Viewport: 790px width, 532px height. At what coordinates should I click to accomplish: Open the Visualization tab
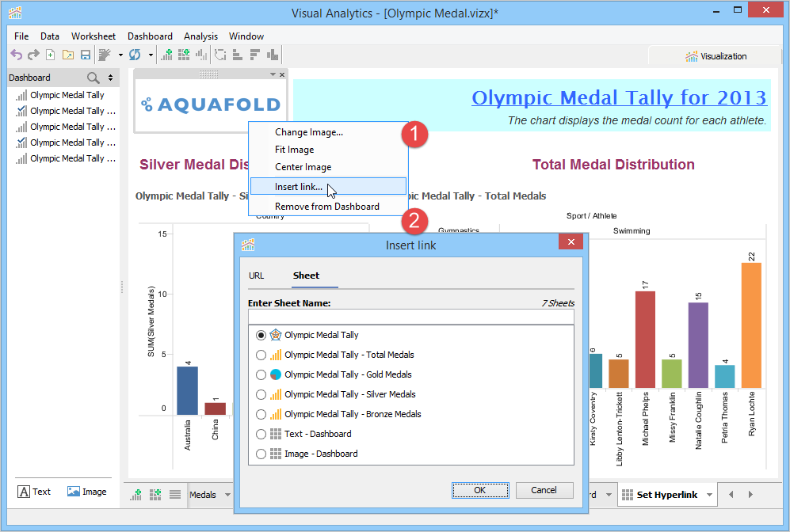click(x=716, y=56)
